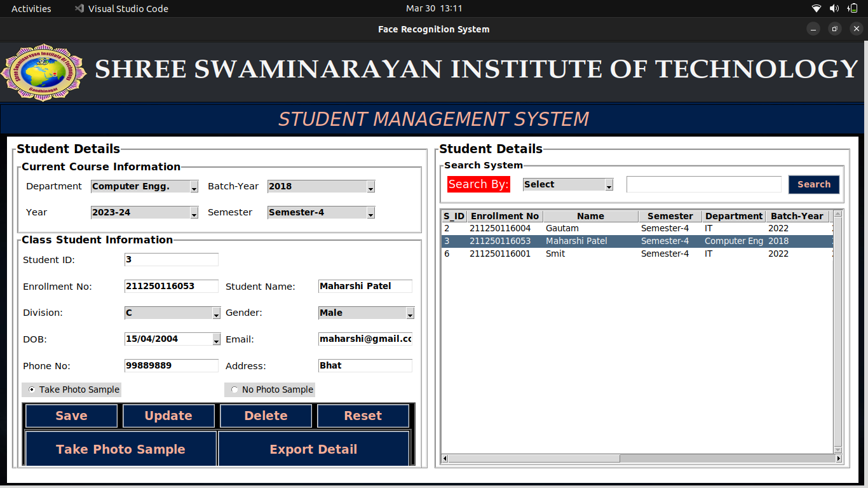Click the Batch-Year column header
The image size is (868, 488).
coord(797,216)
